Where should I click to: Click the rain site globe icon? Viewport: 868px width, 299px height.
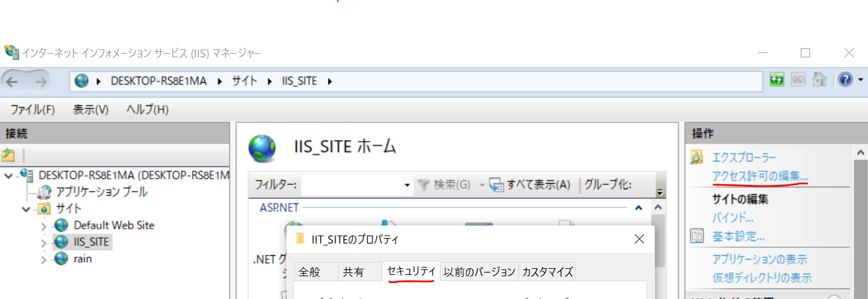[x=61, y=258]
